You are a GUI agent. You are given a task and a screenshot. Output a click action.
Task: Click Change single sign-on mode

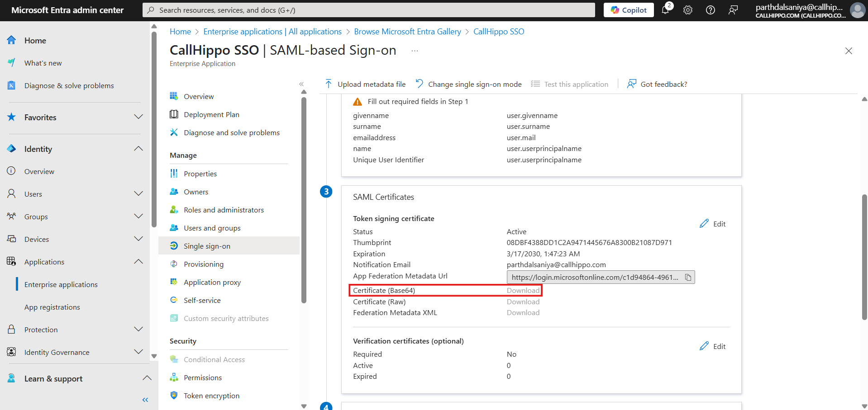(468, 85)
